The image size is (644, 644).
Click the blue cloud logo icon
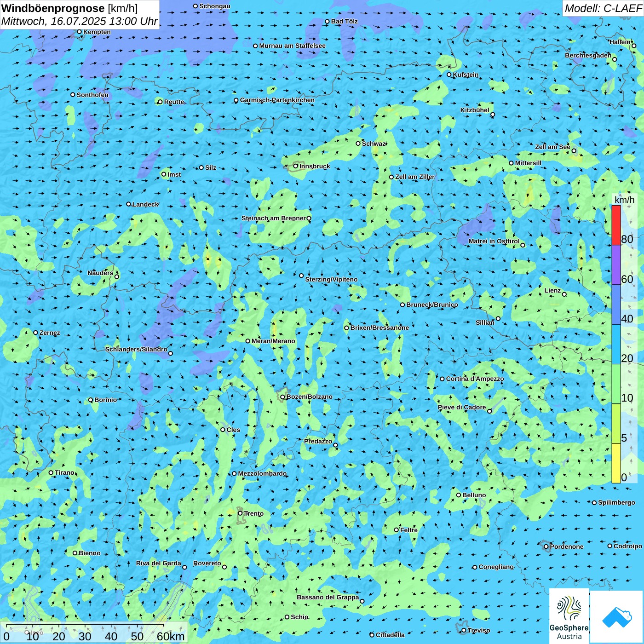tap(617, 617)
